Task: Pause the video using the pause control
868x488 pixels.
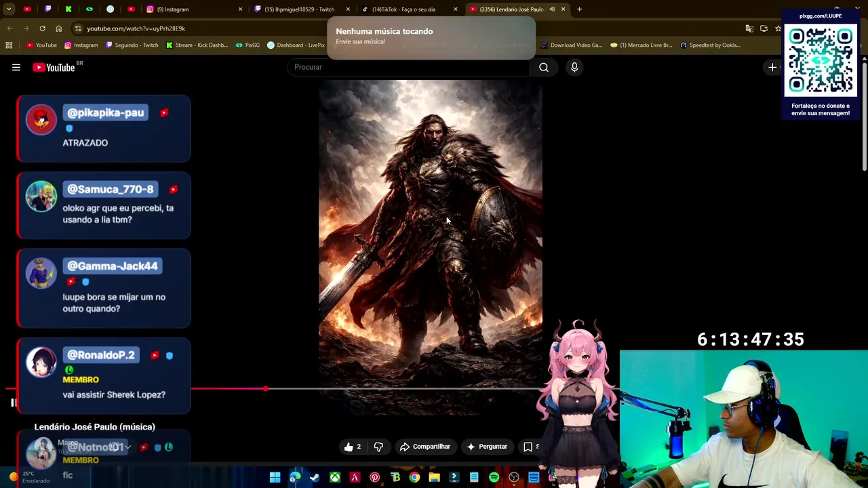Action: pos(13,403)
